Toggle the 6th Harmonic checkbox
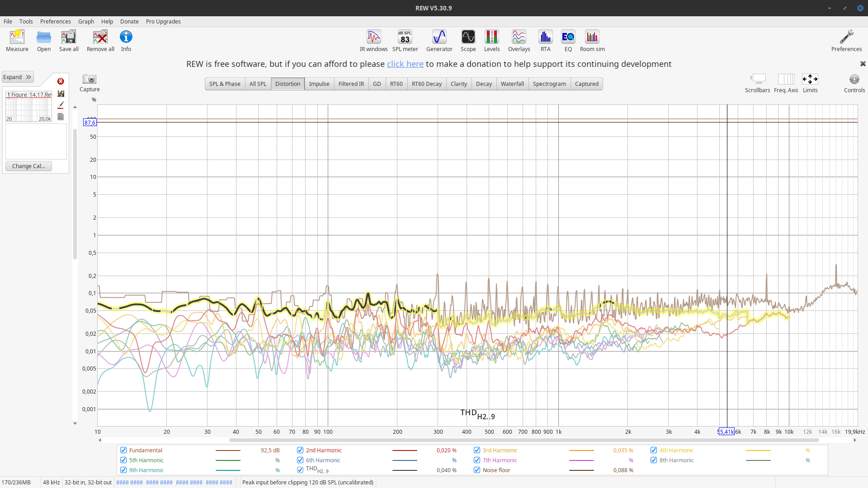 coord(300,460)
